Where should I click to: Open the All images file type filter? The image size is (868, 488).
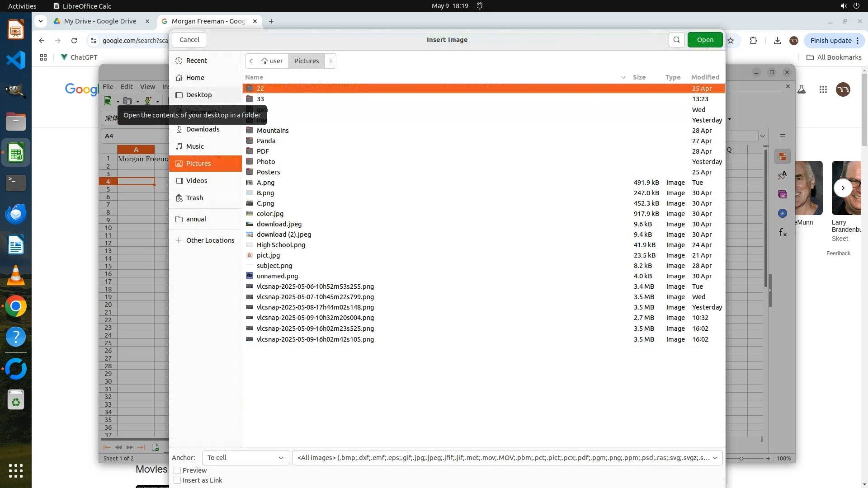tap(507, 458)
